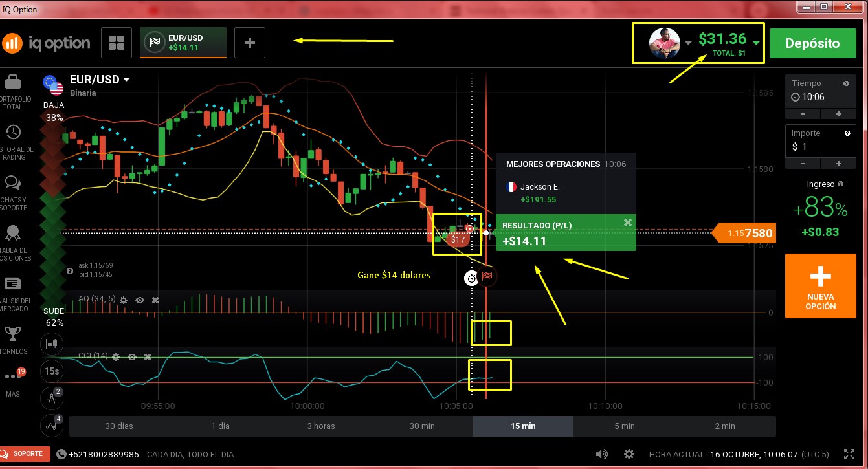
Task: Click the stopwatch expiry marker on chart
Action: point(472,278)
